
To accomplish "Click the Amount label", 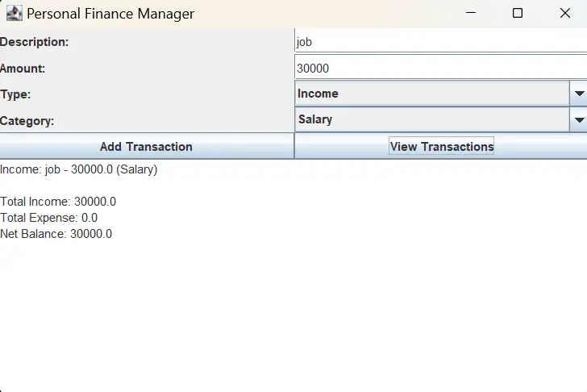I will click(x=23, y=69).
